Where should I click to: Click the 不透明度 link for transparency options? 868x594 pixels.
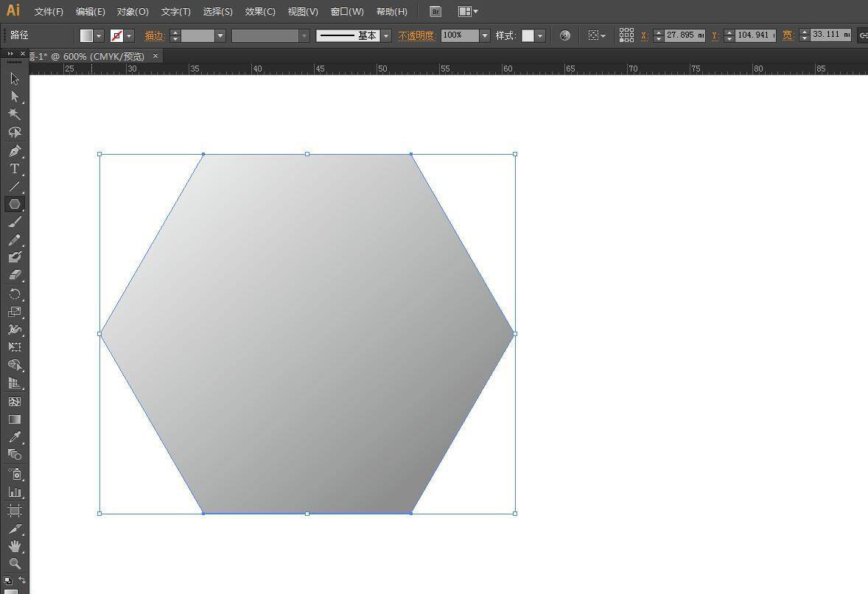pyautogui.click(x=417, y=35)
